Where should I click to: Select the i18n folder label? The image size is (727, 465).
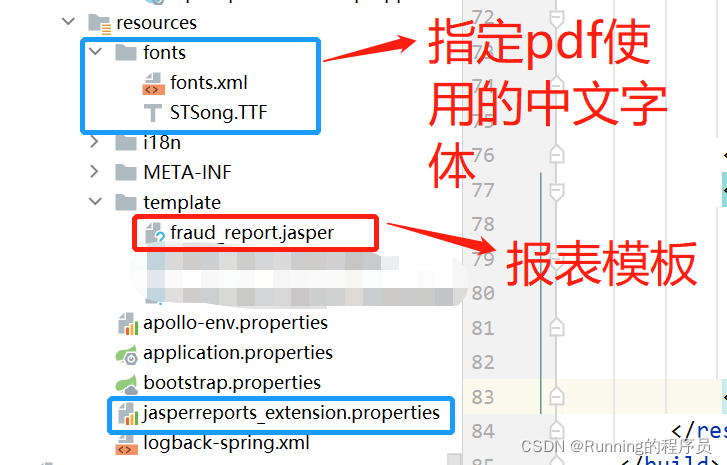tap(162, 142)
